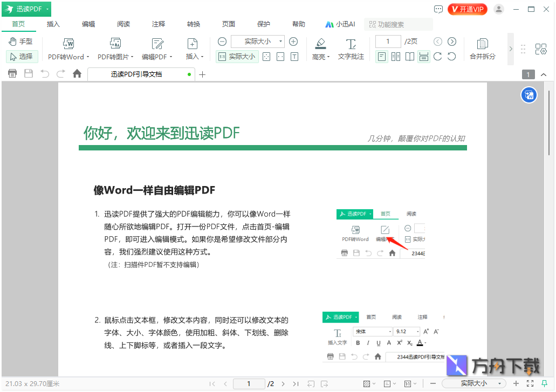Click the status bar page number field
556x392 pixels.
[x=249, y=384]
